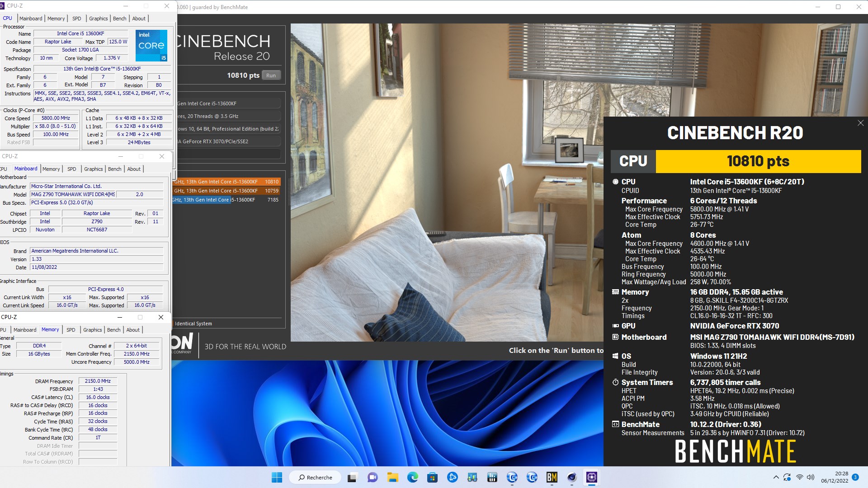Open Bench tab in CPU-Z mainboard window
This screenshot has height=488, width=868.
pos(114,169)
